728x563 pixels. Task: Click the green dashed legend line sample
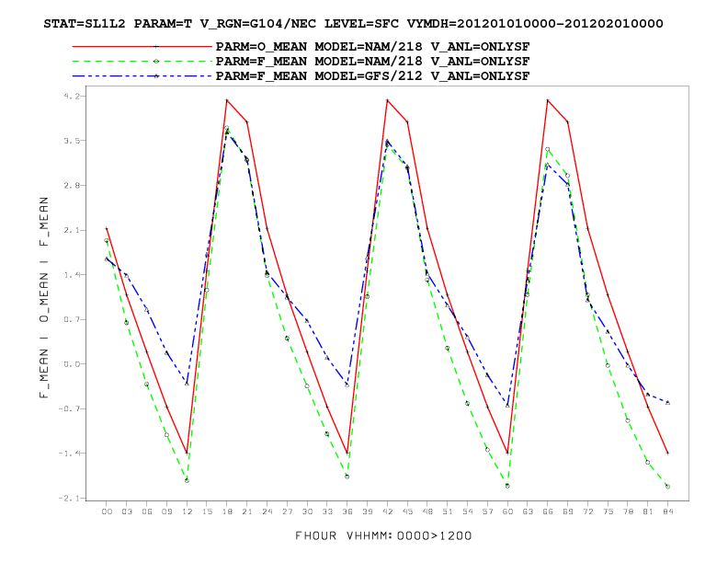click(142, 62)
